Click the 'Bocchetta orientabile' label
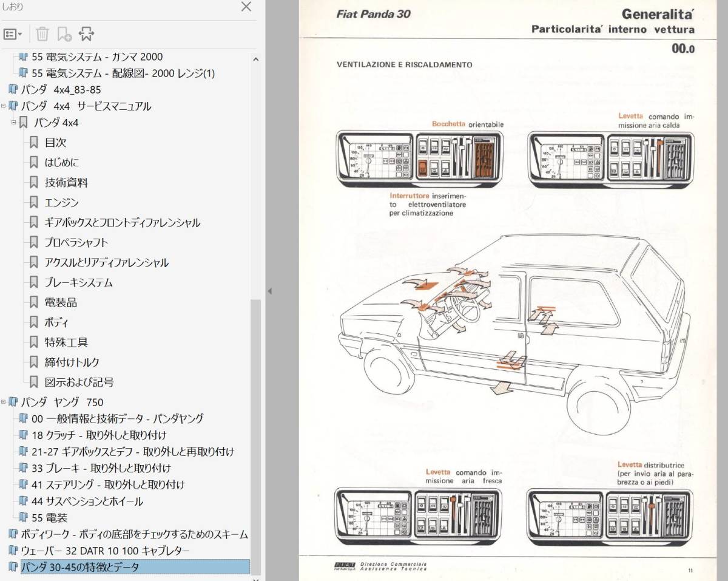Screen dimensions: 728x581 point(468,124)
